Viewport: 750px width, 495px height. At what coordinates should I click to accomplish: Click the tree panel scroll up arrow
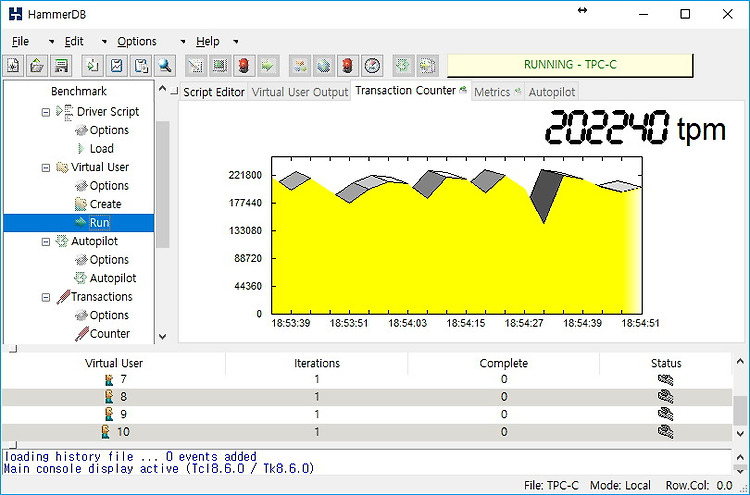tap(163, 89)
